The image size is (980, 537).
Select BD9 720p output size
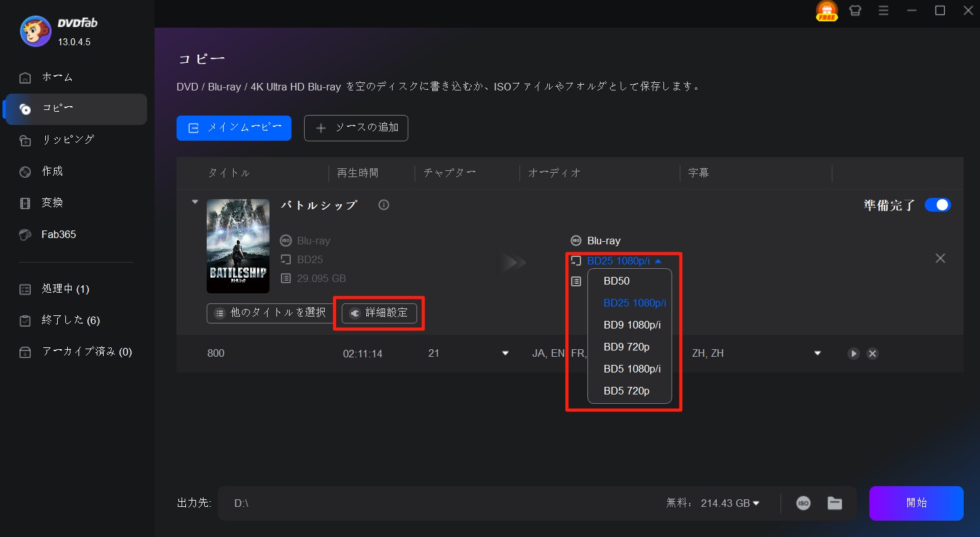coord(629,347)
